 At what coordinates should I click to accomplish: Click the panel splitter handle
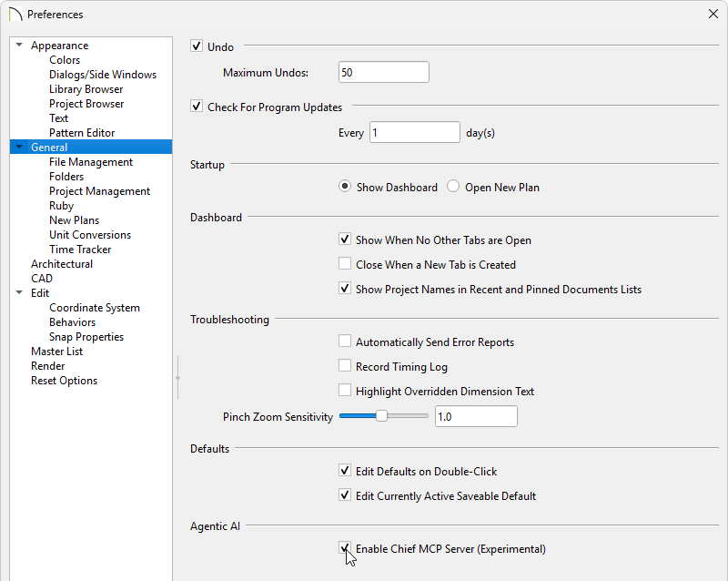[x=177, y=378]
